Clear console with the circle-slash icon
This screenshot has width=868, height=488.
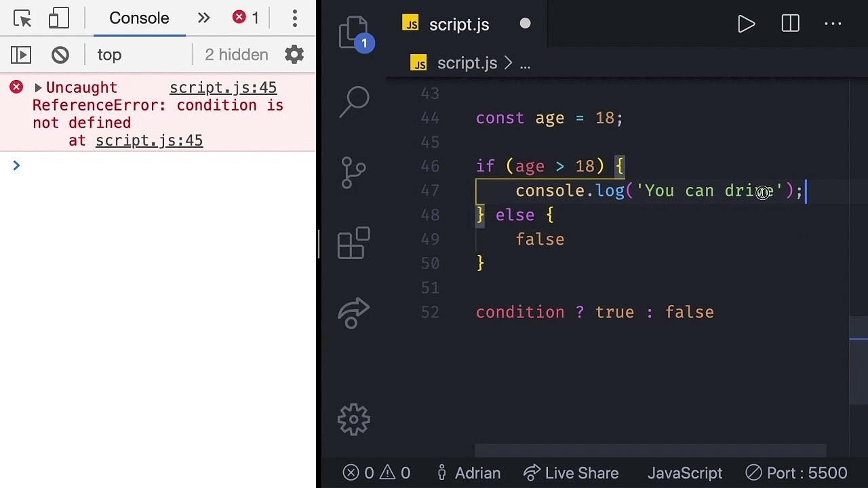tap(60, 55)
